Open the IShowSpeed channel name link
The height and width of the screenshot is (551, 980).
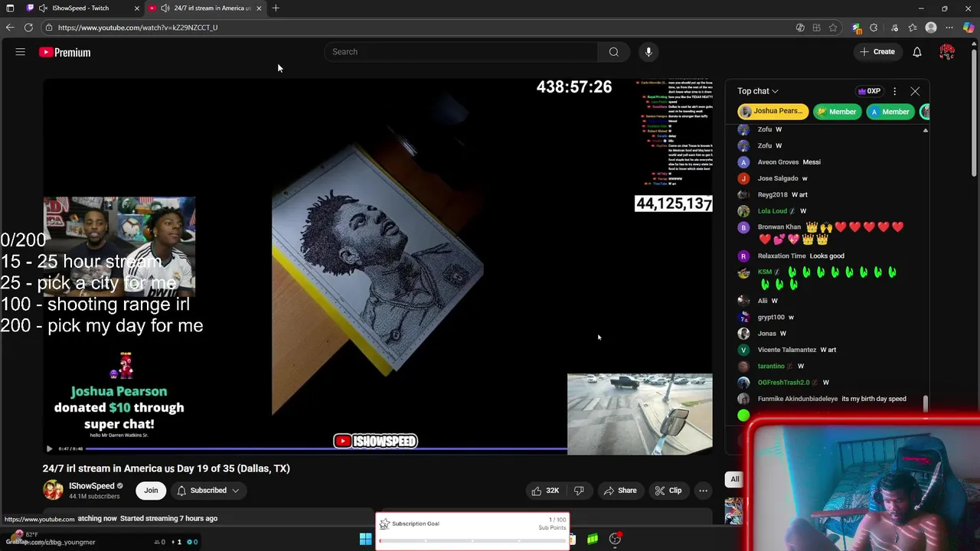(91, 486)
